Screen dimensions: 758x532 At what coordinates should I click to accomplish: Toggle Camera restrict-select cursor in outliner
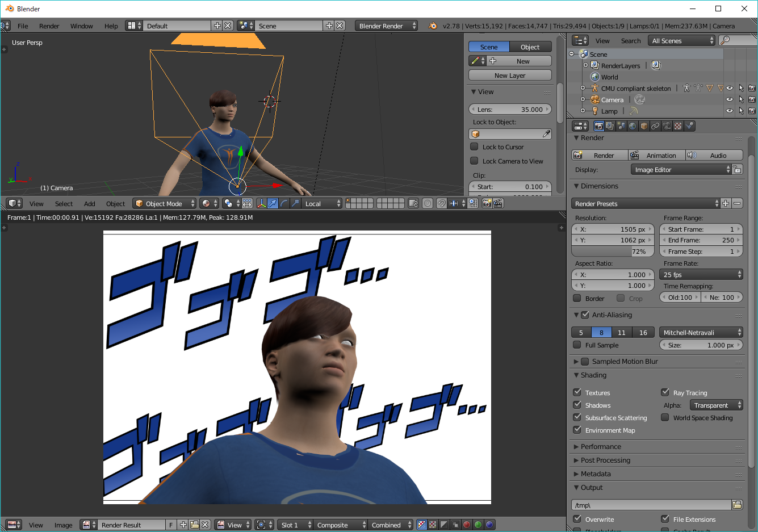(741, 99)
